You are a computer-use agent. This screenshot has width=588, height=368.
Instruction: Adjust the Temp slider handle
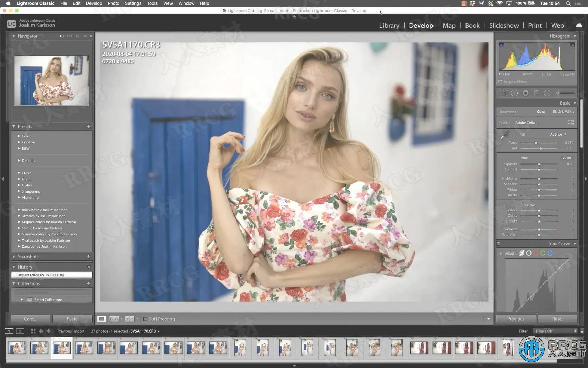[x=536, y=143]
